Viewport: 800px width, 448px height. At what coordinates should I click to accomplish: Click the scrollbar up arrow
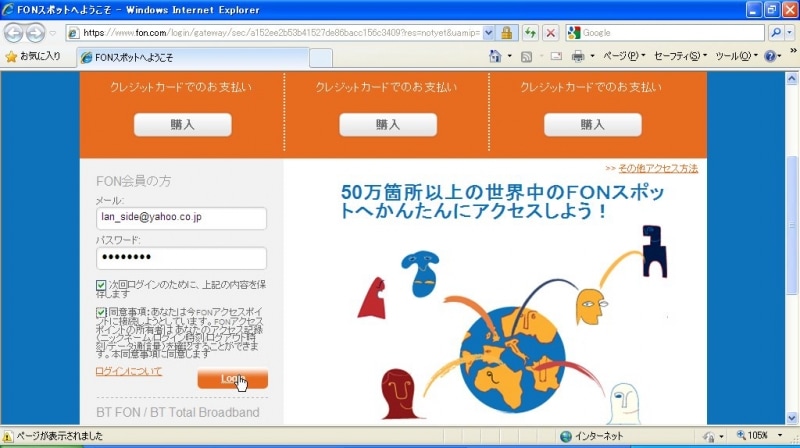pyautogui.click(x=792, y=79)
